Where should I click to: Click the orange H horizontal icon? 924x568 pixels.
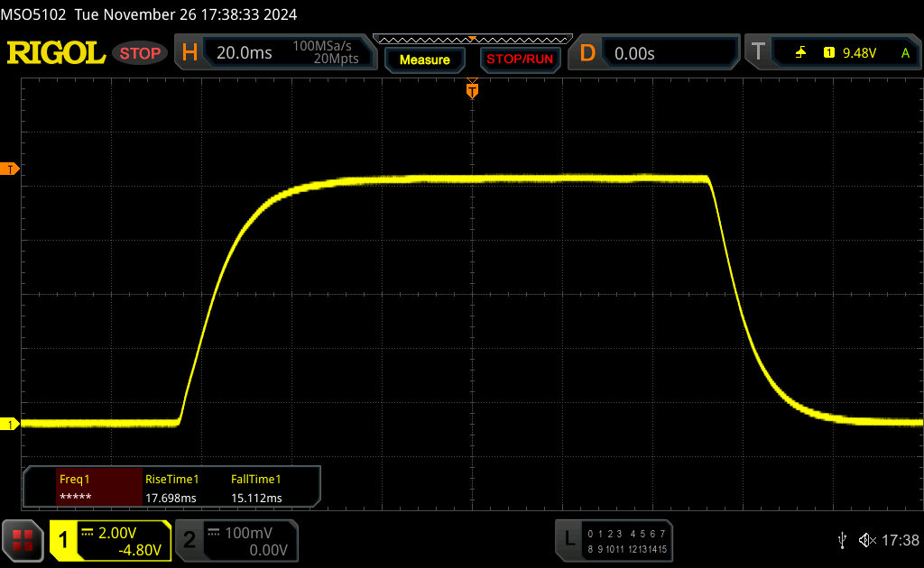(x=189, y=53)
